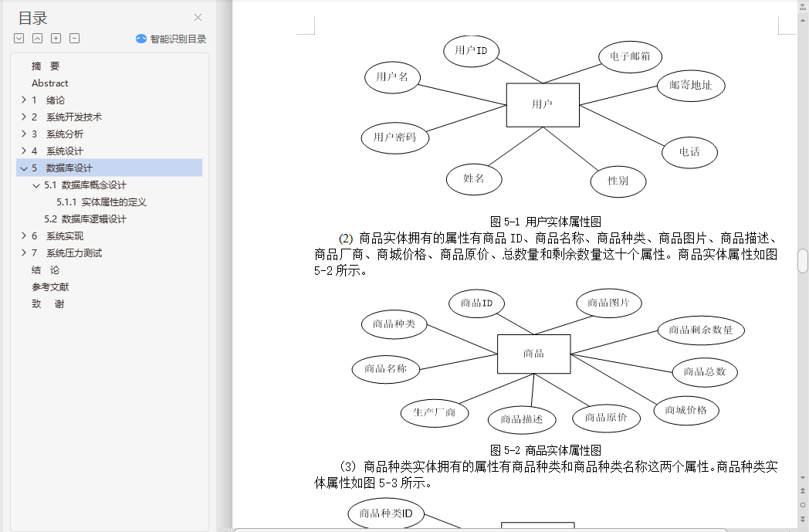Click the scrollbar up arrow
Viewport: 809px width, 532px height.
(x=802, y=21)
